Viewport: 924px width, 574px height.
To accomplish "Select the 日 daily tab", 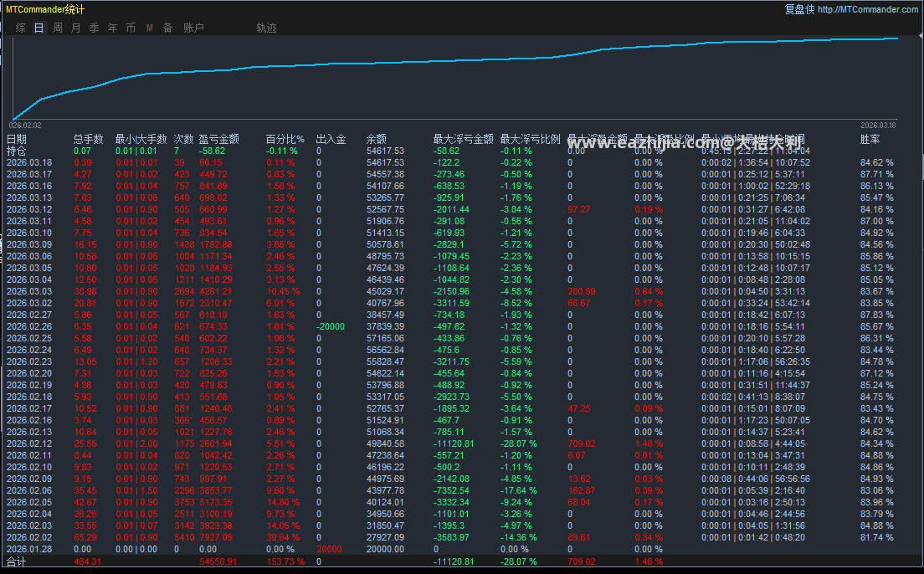I will click(38, 28).
